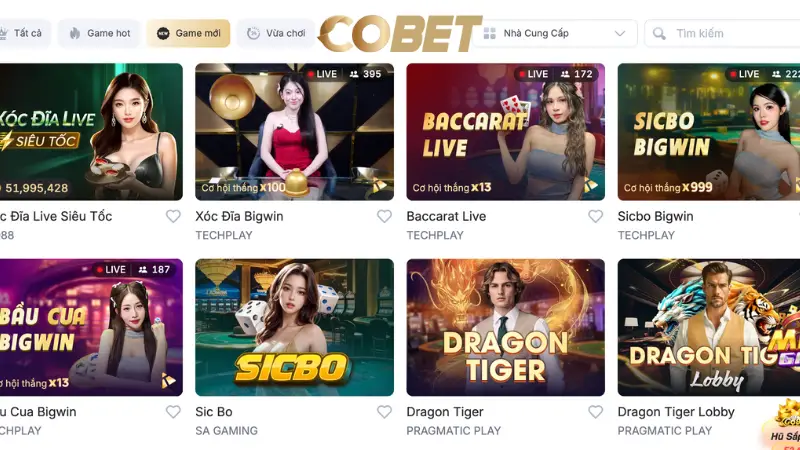Select the Game hot tab
This screenshot has width=800, height=450.
click(99, 34)
